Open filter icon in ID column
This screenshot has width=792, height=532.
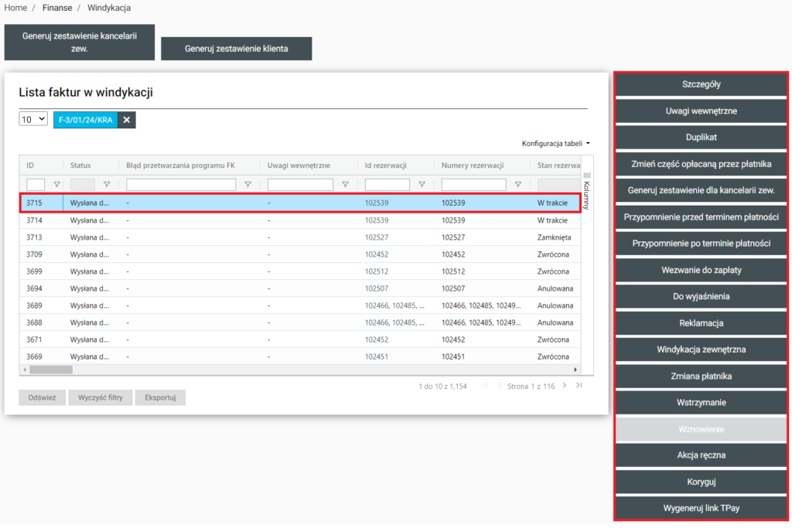point(56,185)
